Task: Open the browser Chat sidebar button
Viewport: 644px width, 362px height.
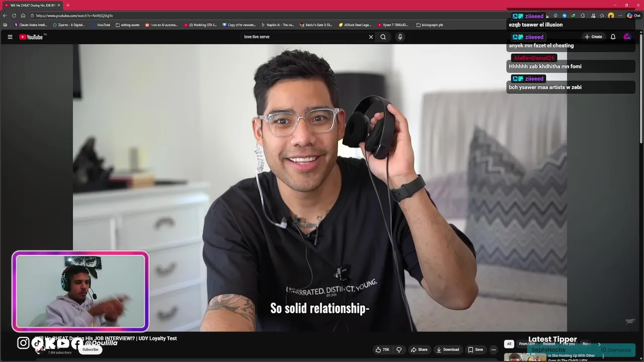Action: point(633,16)
